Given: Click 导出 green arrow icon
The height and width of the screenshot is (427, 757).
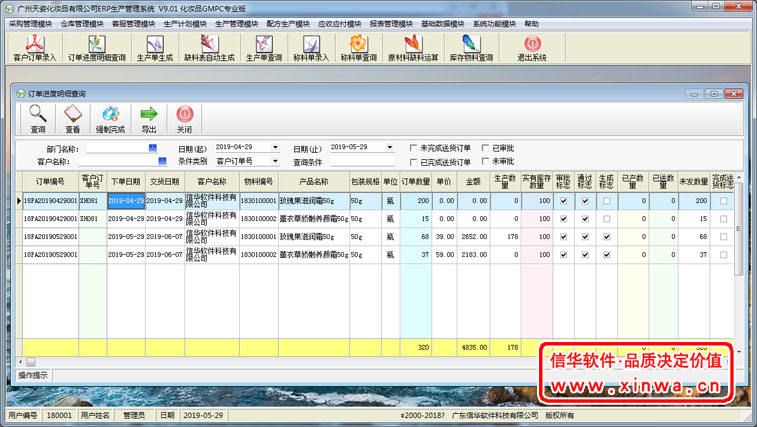Looking at the screenshot, I should tap(149, 119).
